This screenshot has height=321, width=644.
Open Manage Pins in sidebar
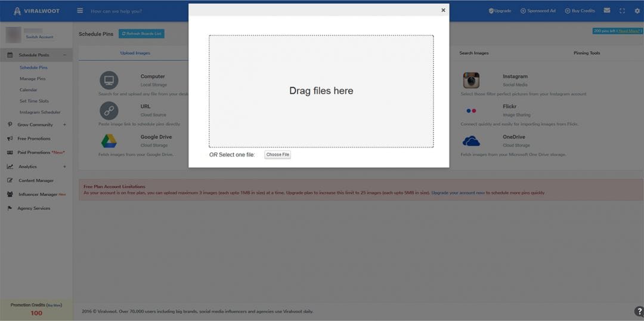[x=32, y=79]
